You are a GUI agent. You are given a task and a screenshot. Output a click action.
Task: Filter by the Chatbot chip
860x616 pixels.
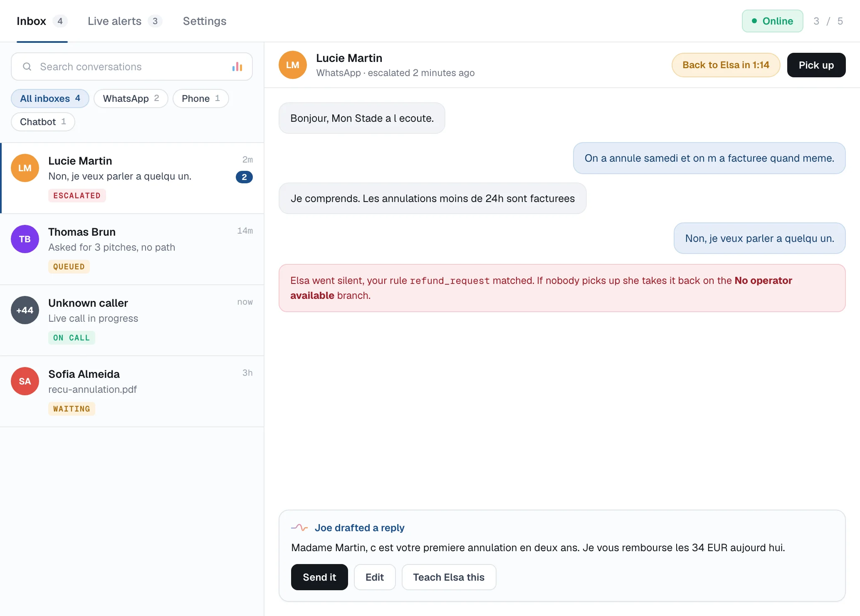click(43, 122)
